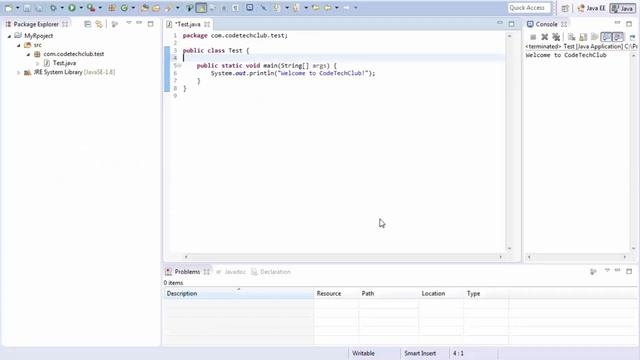The height and width of the screenshot is (360, 640).
Task: Click the External Tools run icon
Action: click(91, 8)
